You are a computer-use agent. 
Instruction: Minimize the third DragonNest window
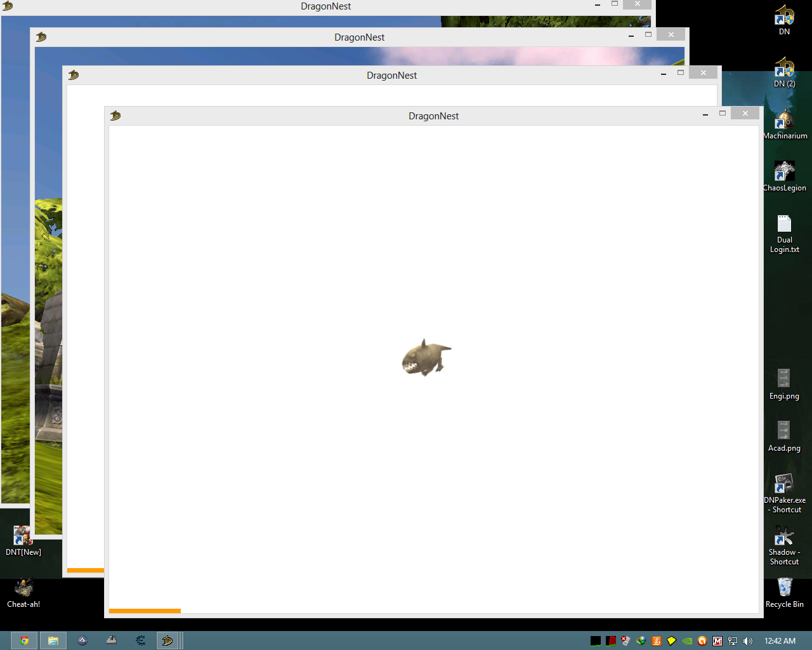click(664, 74)
